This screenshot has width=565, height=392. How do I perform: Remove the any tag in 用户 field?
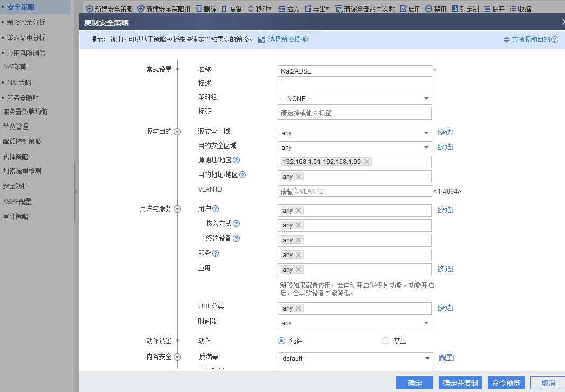click(298, 211)
